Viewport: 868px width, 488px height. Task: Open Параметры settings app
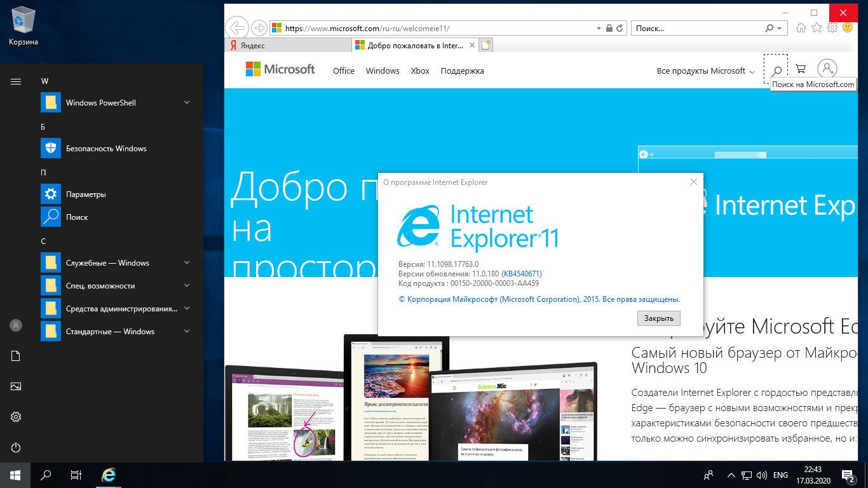[x=116, y=194]
